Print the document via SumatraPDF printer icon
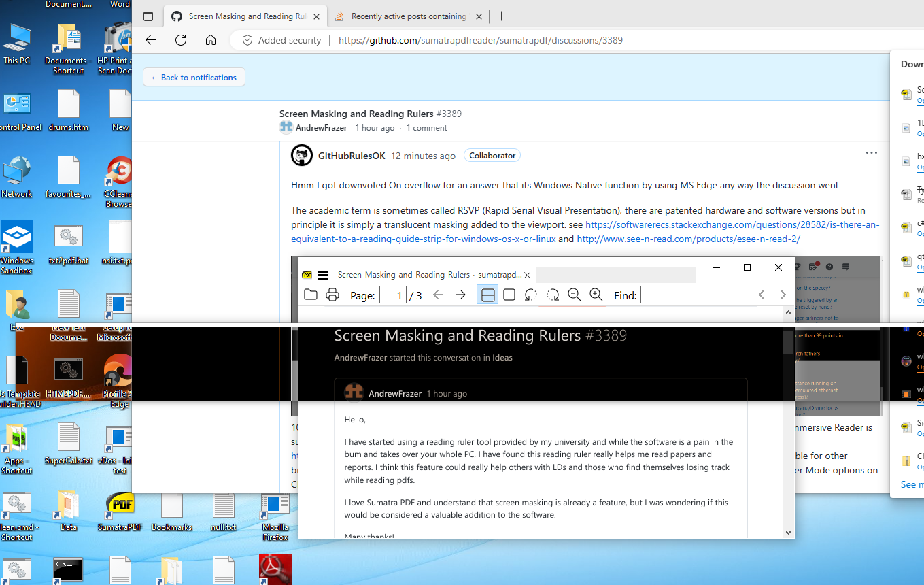The width and height of the screenshot is (924, 585). [x=332, y=295]
